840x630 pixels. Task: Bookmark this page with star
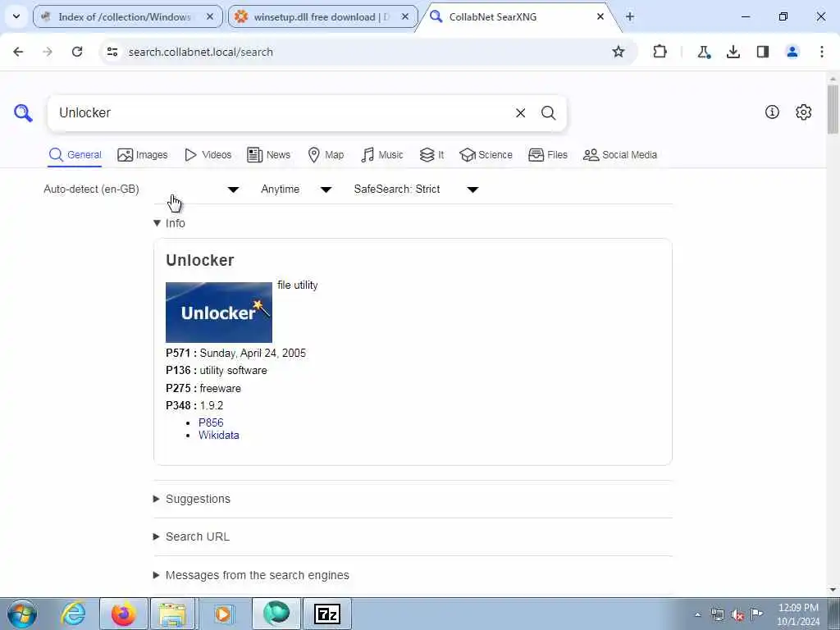click(619, 52)
